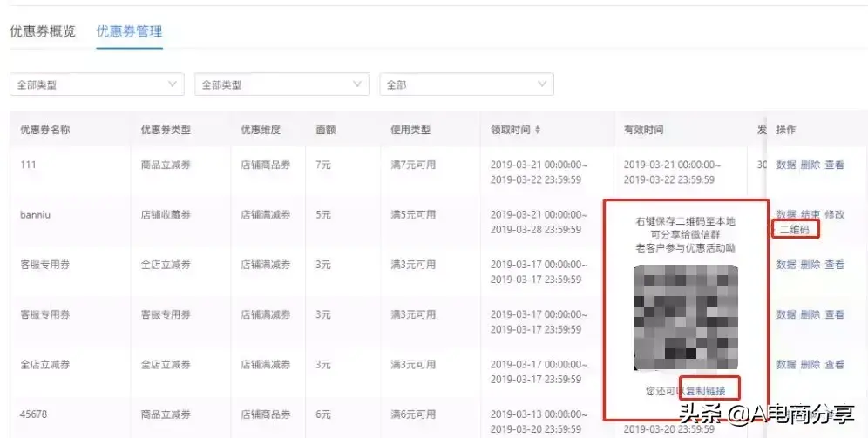Open 二维码 for the banniu coupon
The image size is (868, 438).
[795, 230]
